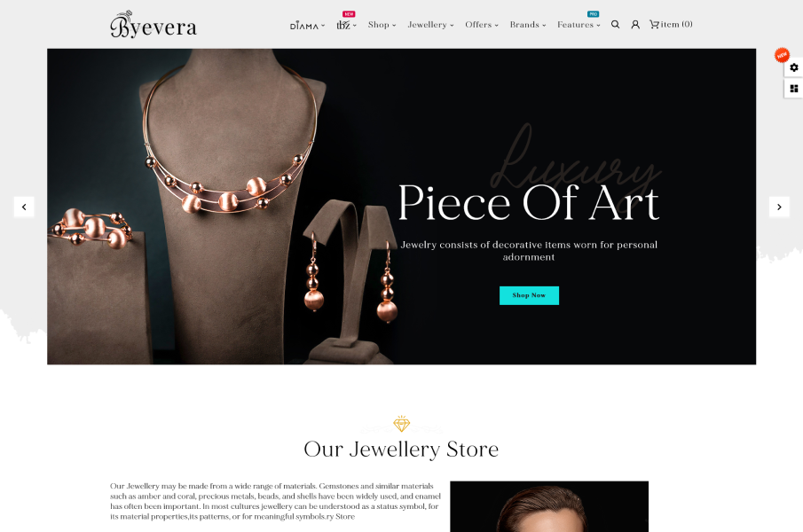Screen dimensions: 803x532
Task: Expand the Diama demo dropdown
Action: 307,26
